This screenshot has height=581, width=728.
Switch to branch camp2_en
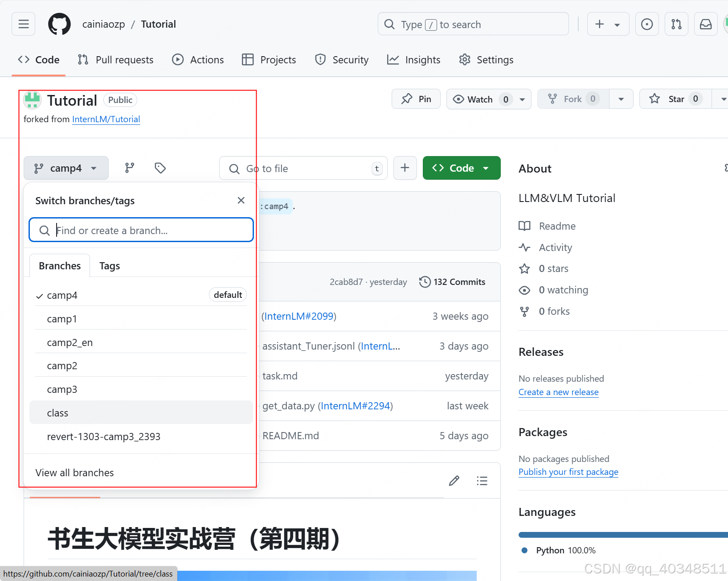[141, 342]
